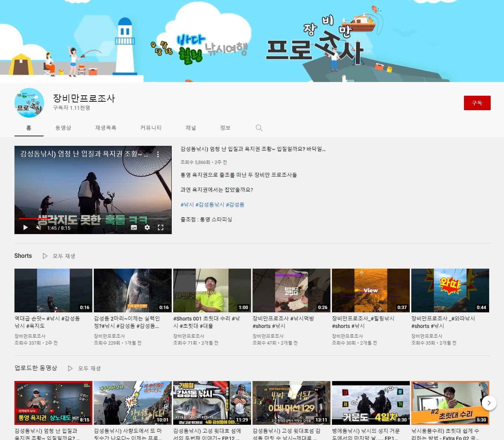Screen dimensions: 504x440
Task: Toggle subtitles on the featured video
Action: 134,227
